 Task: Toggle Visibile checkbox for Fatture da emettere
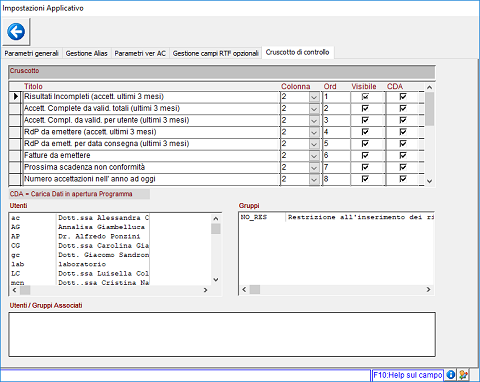pos(365,155)
